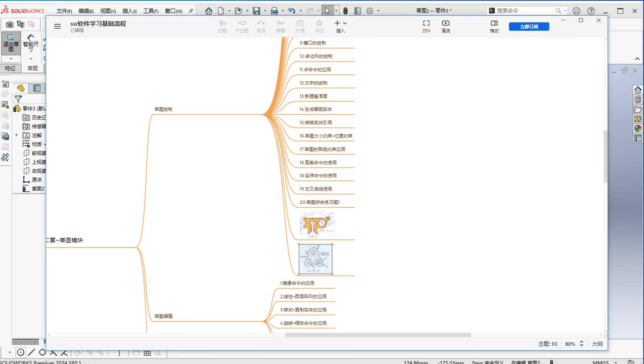Pin the SolidWorks menu bar

tap(191, 11)
